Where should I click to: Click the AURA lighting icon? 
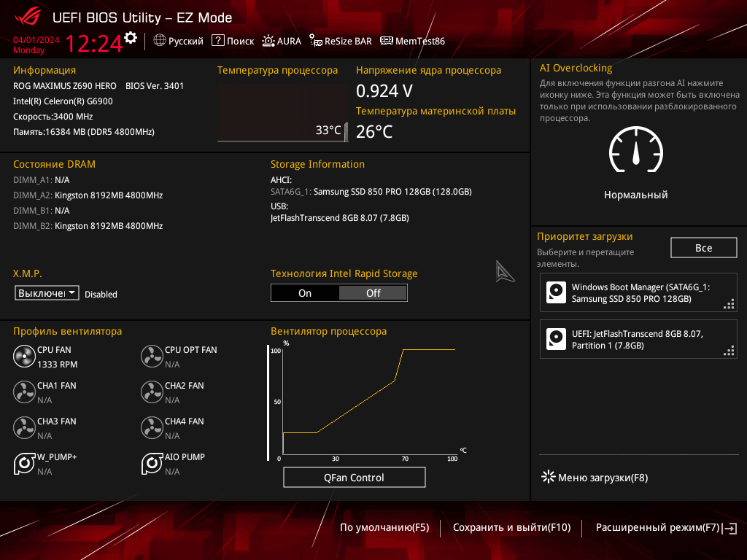pyautogui.click(x=268, y=41)
